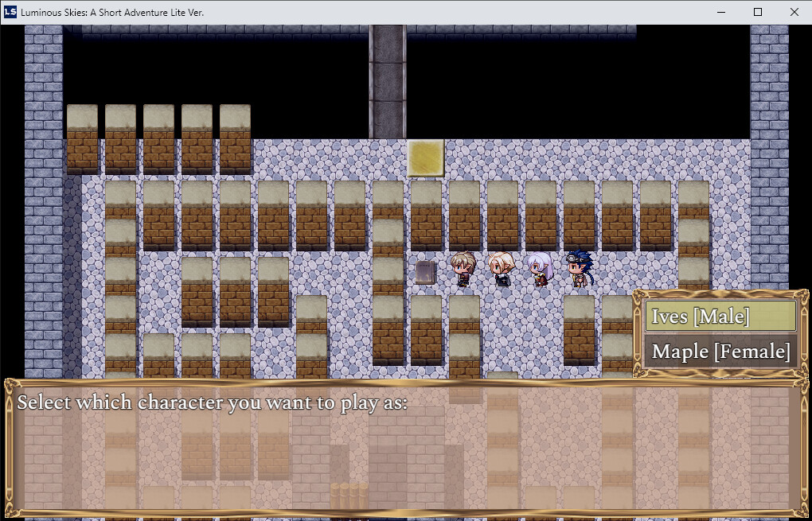Click the gray gravestone beside the party
Image resolution: width=812 pixels, height=521 pixels.
[x=424, y=270]
